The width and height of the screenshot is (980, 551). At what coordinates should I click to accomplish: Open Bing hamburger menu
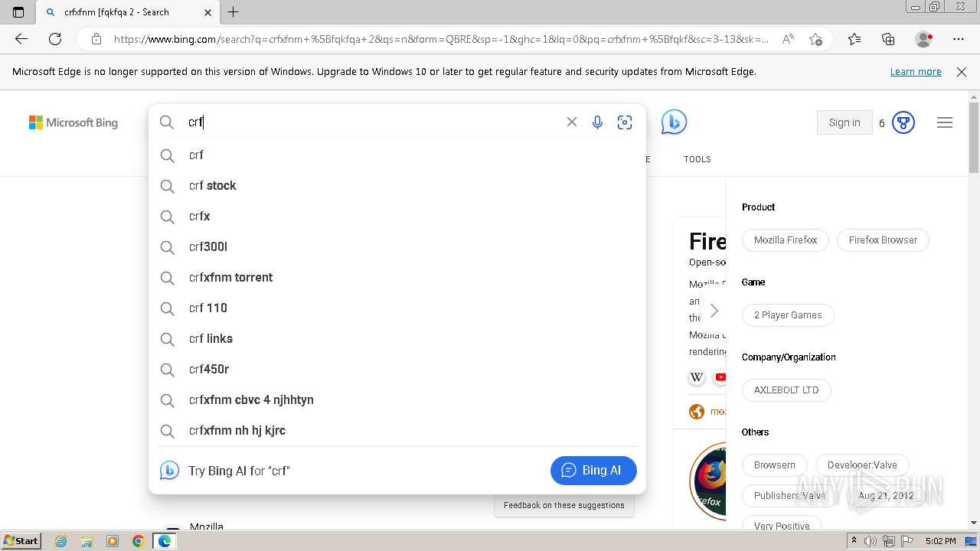click(945, 122)
